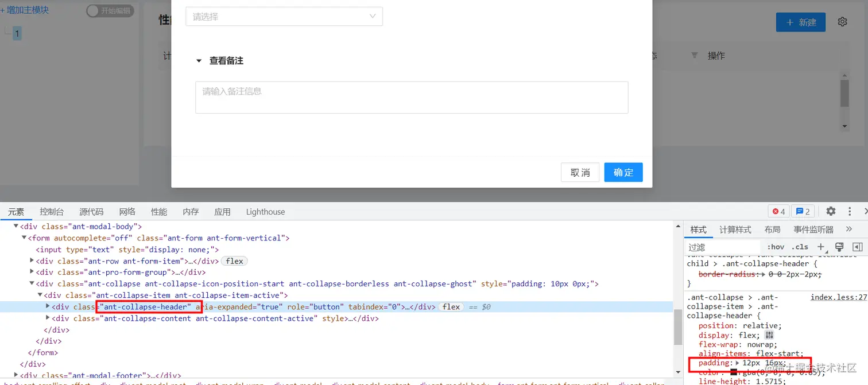Click the align-items: flex-start declaration

(x=751, y=353)
